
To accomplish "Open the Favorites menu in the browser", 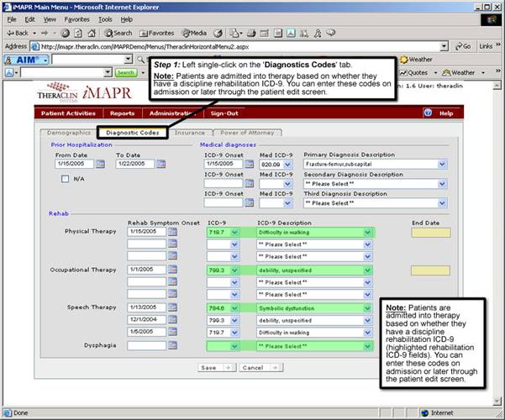I will 76,18.
